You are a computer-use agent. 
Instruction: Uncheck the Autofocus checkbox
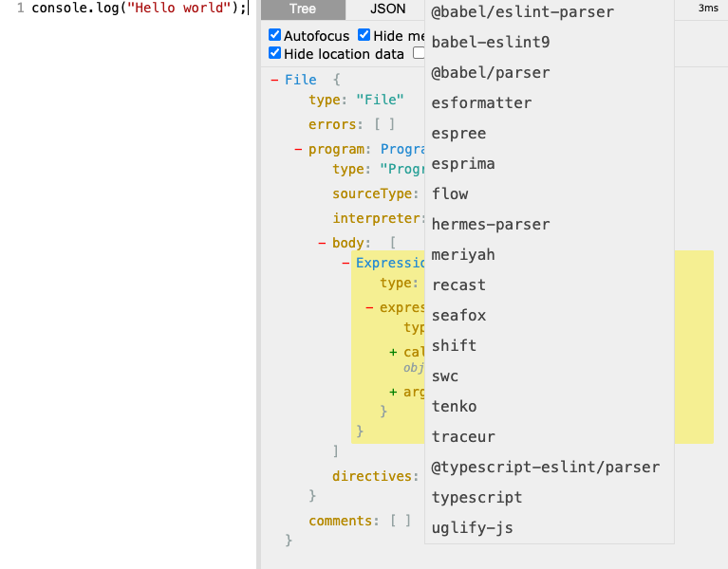275,36
